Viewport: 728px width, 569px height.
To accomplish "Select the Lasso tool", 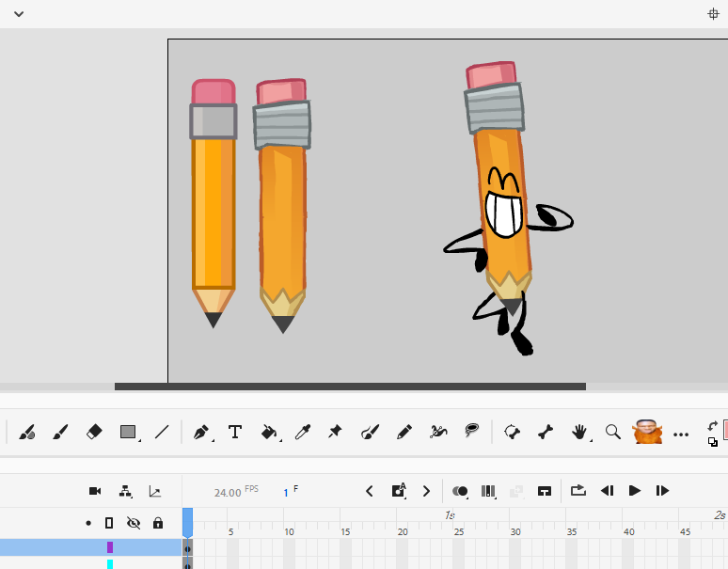I will point(472,431).
